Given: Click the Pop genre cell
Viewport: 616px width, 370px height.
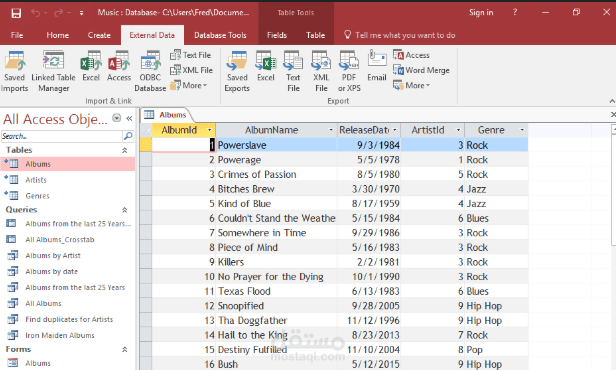Looking at the screenshot, I should [x=496, y=350].
